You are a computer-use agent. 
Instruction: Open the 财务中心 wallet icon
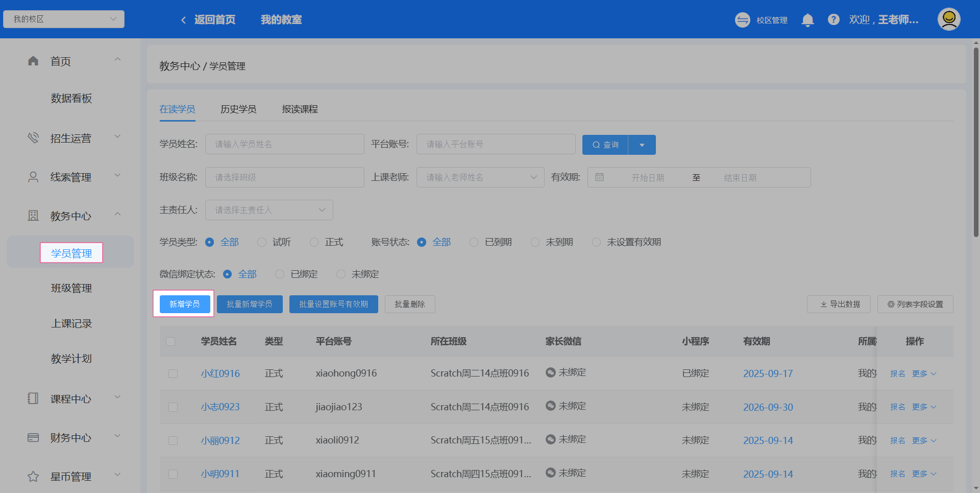point(33,437)
